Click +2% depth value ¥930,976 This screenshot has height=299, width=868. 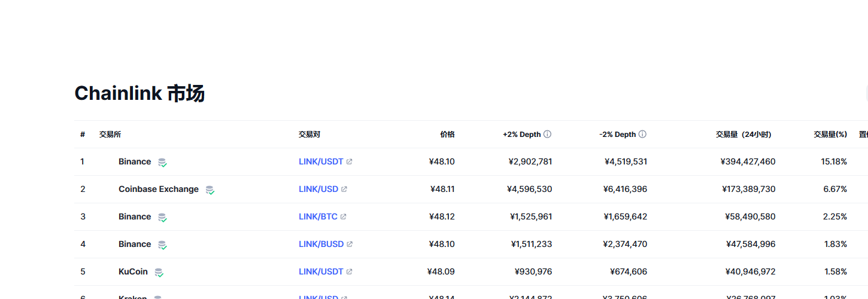pyautogui.click(x=533, y=271)
